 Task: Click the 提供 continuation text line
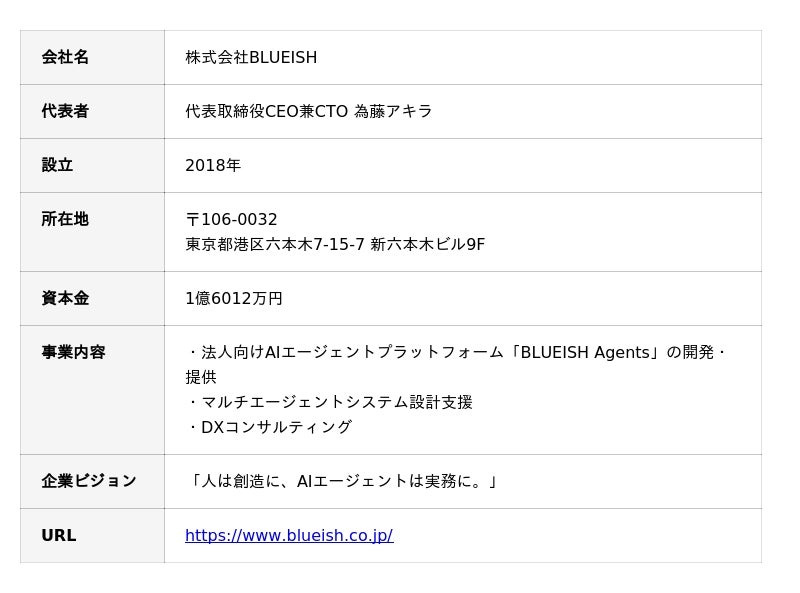pyautogui.click(x=201, y=377)
